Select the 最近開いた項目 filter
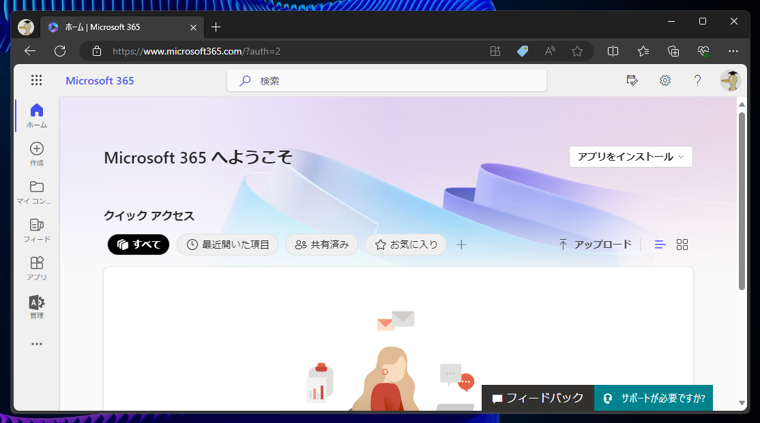This screenshot has width=760, height=423. click(227, 245)
